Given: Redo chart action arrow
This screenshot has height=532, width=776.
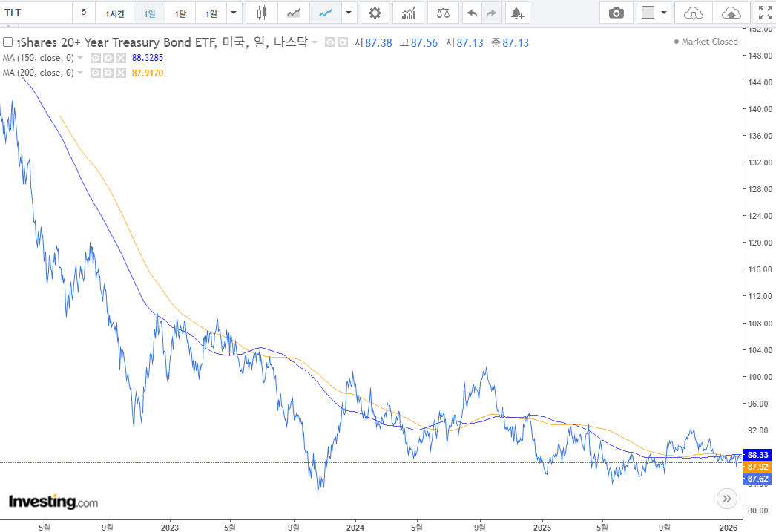Looking at the screenshot, I should point(491,13).
